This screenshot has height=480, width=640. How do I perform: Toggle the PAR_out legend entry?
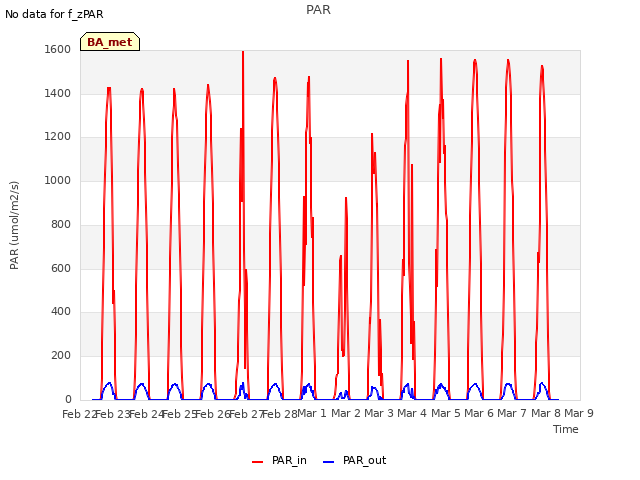pyautogui.click(x=355, y=461)
